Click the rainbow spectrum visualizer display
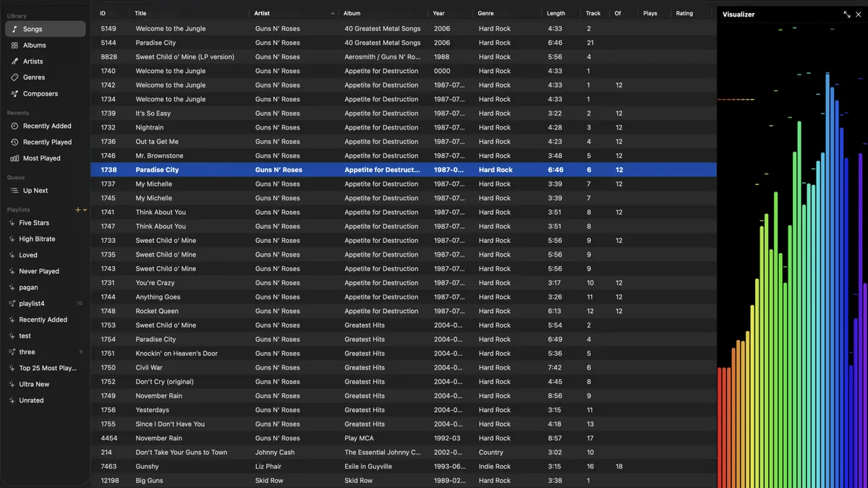This screenshot has height=488, width=868. 793,255
